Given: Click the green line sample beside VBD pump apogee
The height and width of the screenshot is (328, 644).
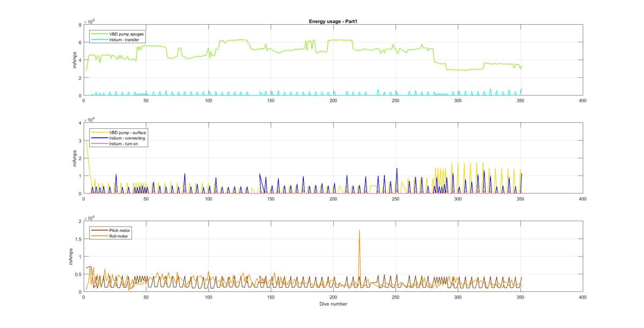Looking at the screenshot, I should [x=100, y=34].
